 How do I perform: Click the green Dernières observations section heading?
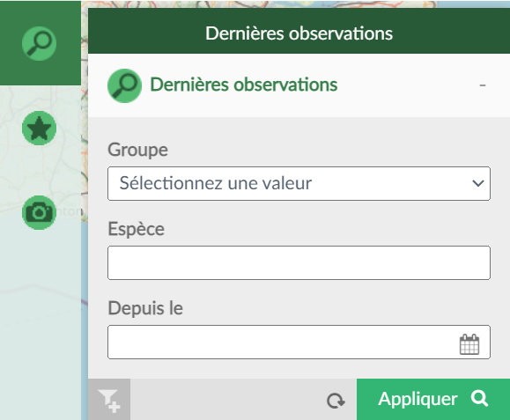[244, 85]
